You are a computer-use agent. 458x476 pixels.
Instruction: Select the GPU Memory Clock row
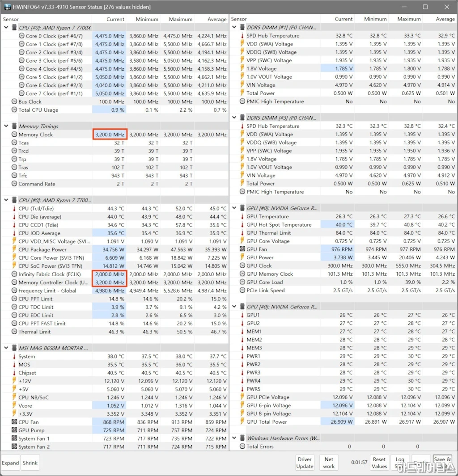click(343, 274)
